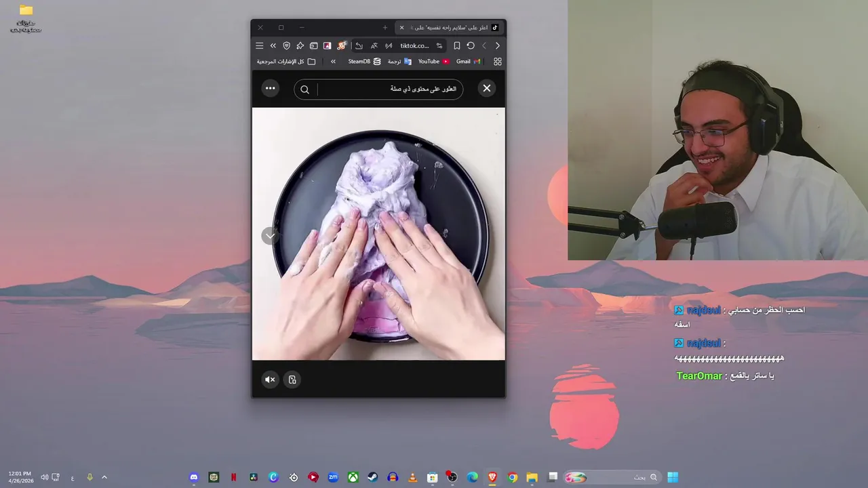Bookmark this page with bookmark icon
The width and height of the screenshot is (868, 488).
tap(457, 45)
